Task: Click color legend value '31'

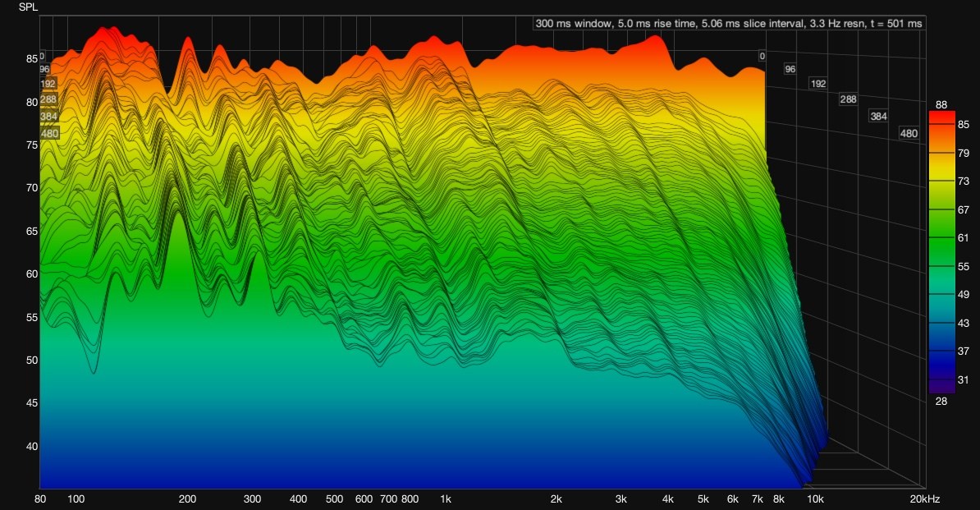Action: point(963,380)
